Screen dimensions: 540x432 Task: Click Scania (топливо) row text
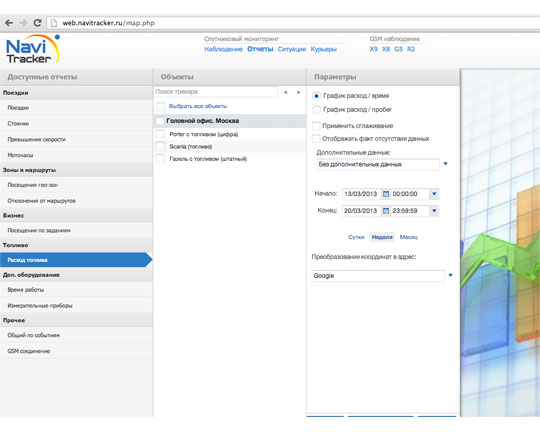[x=190, y=146]
